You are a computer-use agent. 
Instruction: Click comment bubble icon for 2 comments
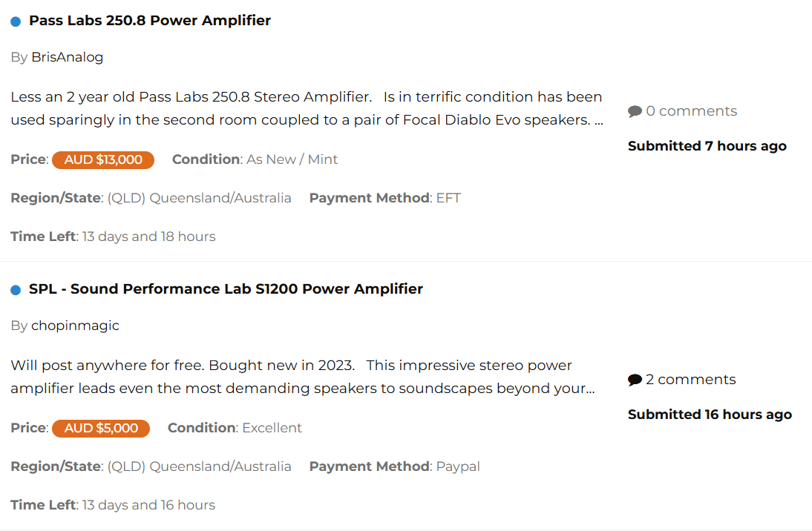pos(635,380)
